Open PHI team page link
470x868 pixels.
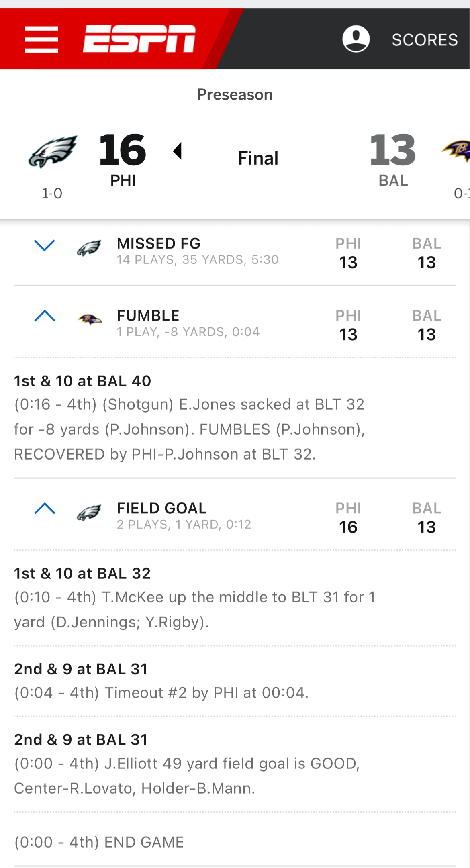tap(123, 181)
